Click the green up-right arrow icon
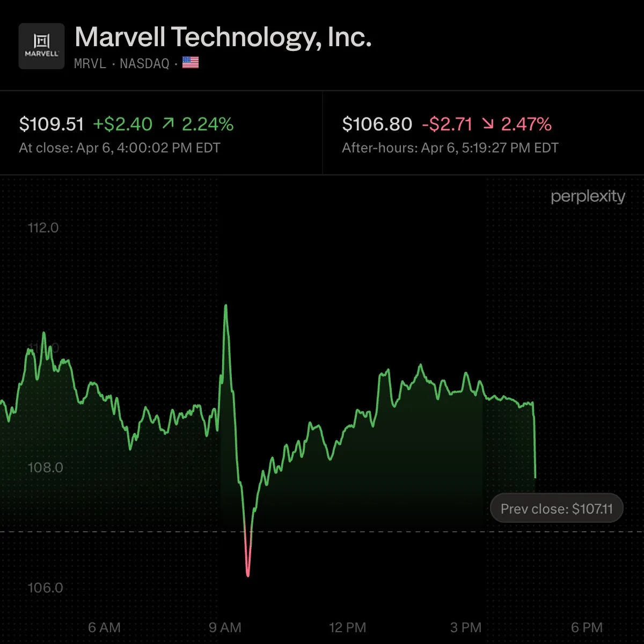This screenshot has width=644, height=644. tap(168, 124)
